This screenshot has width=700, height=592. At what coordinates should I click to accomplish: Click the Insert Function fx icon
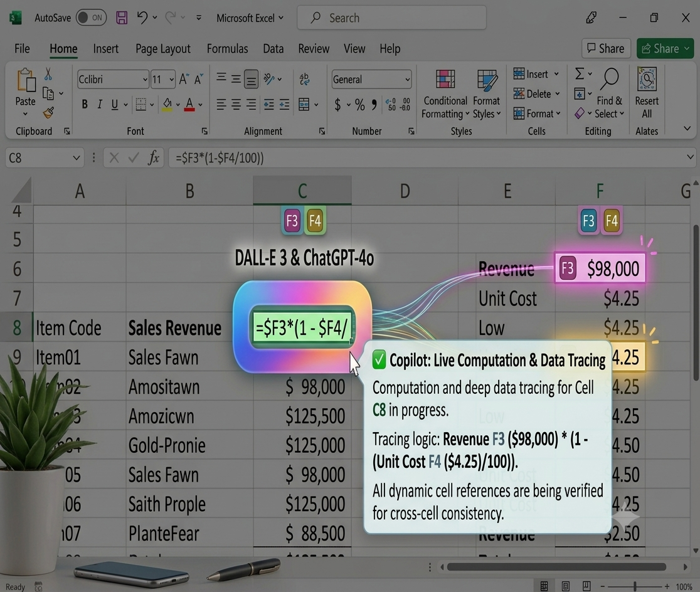tap(154, 157)
